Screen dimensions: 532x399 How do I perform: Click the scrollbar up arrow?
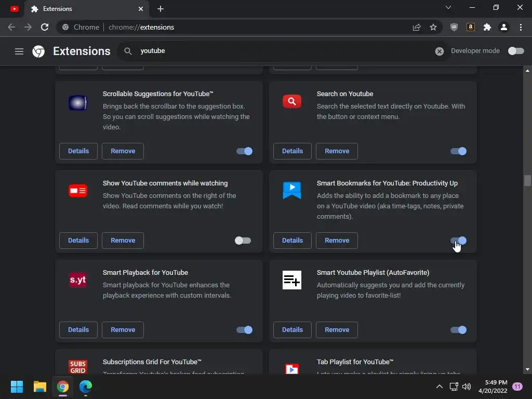coord(527,71)
